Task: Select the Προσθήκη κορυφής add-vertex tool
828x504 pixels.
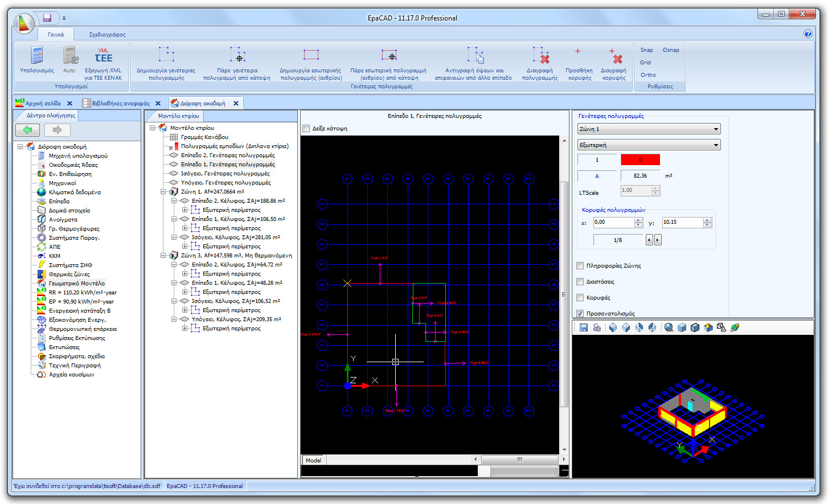Action: (x=577, y=61)
